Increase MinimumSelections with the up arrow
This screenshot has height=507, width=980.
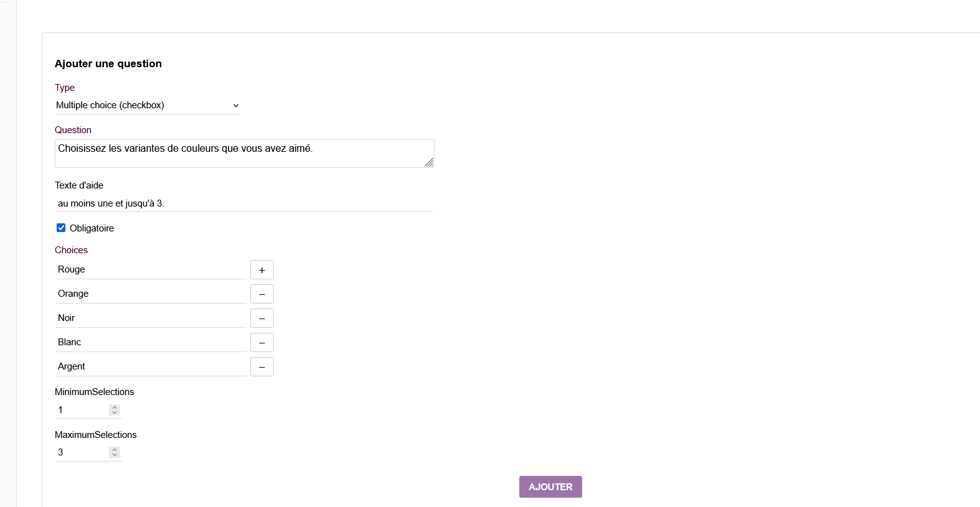tap(115, 407)
